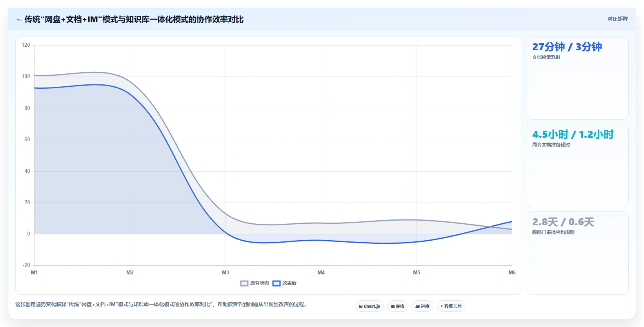Select the 数据卡片 tag
The image size is (644, 327).
[x=451, y=306]
